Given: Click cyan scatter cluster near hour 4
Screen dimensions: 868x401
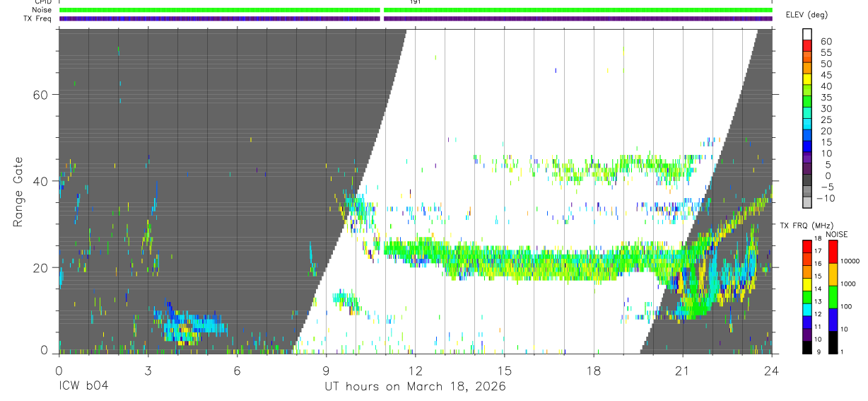Looking at the screenshot, I should 189,325.
